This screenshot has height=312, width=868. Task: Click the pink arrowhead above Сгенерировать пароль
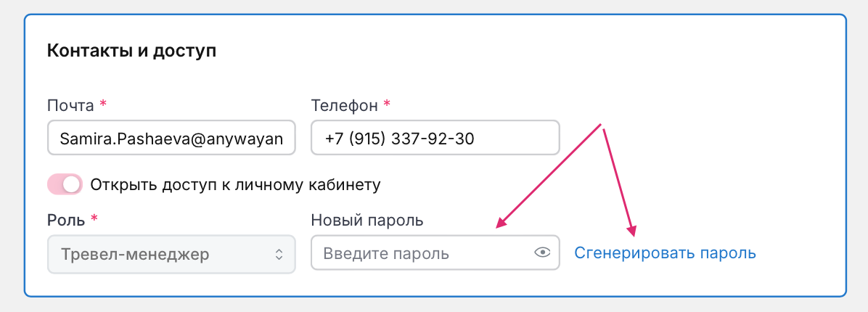click(632, 231)
